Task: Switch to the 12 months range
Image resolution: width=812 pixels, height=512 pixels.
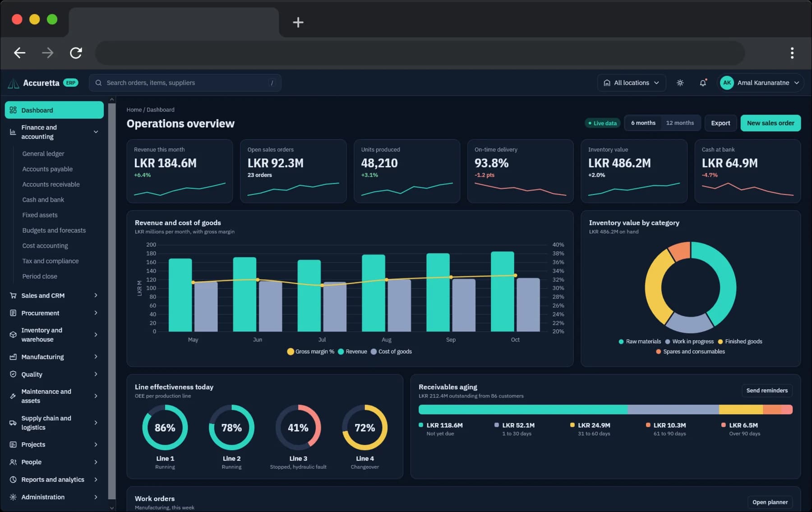Action: pyautogui.click(x=680, y=123)
